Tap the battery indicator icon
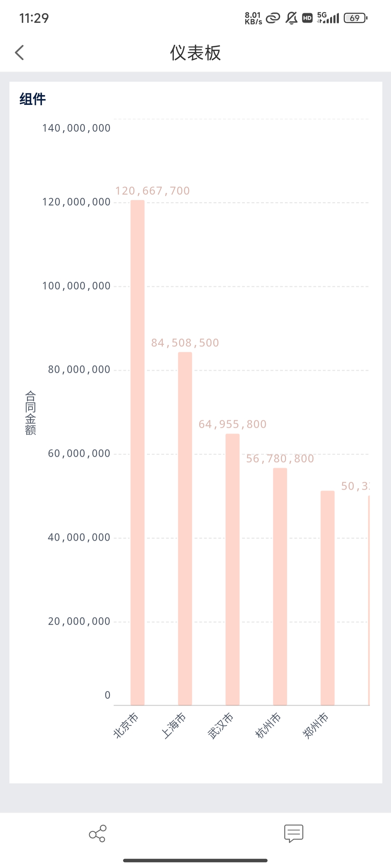The image size is (391, 868). 355,18
